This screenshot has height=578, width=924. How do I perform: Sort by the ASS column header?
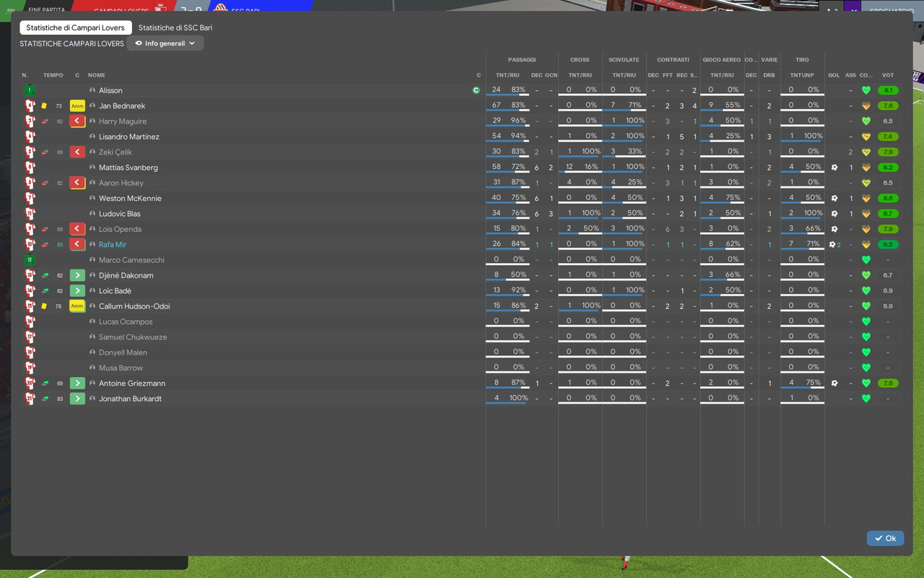pos(850,75)
